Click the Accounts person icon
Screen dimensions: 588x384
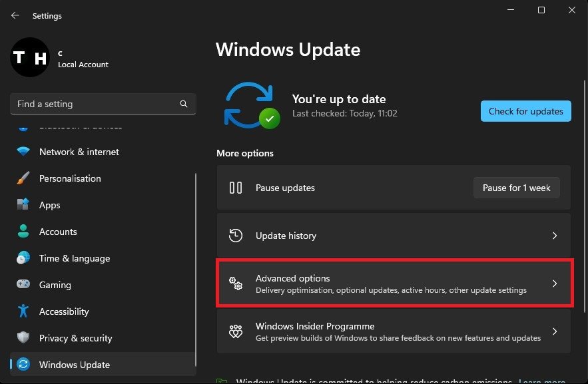(23, 232)
